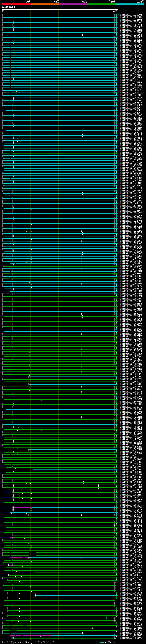Click the red 20% identity legend segment
Screen dimensions: 146x644
tap(16, 4)
